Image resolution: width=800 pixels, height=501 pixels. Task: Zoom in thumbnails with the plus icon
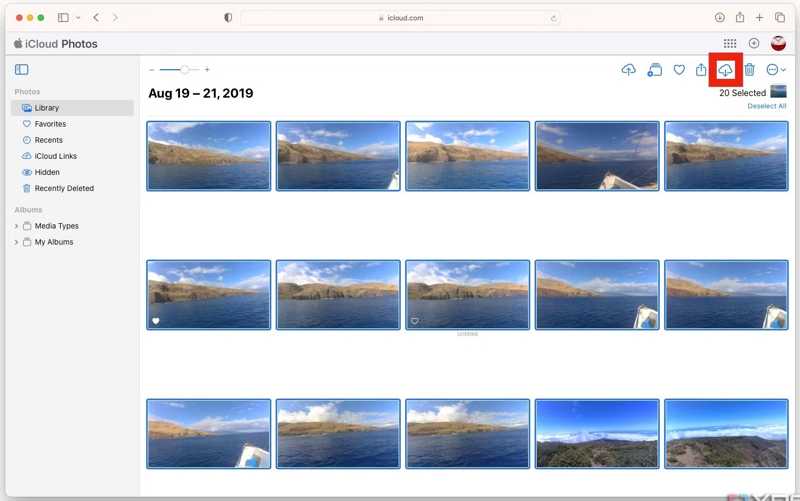point(207,69)
